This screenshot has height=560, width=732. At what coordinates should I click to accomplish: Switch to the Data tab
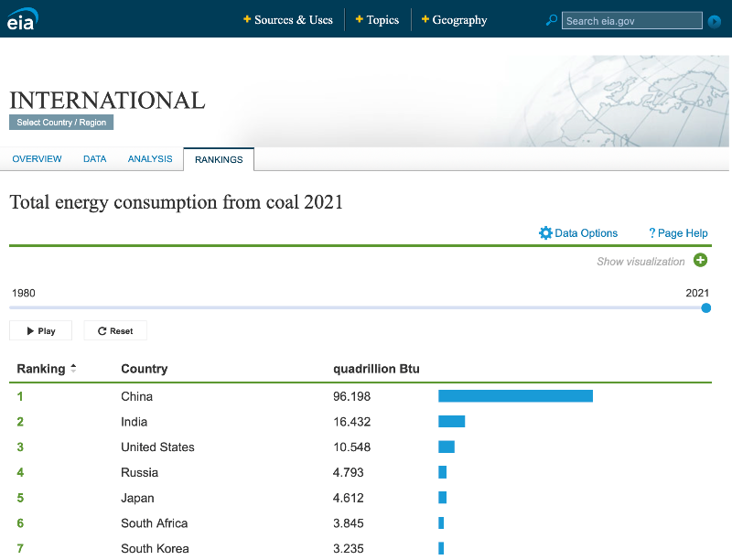point(95,158)
